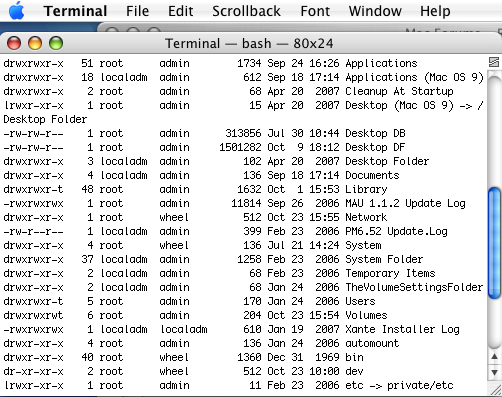The image size is (502, 397).
Task: Click the 'Users' directory name
Action: pyautogui.click(x=360, y=301)
